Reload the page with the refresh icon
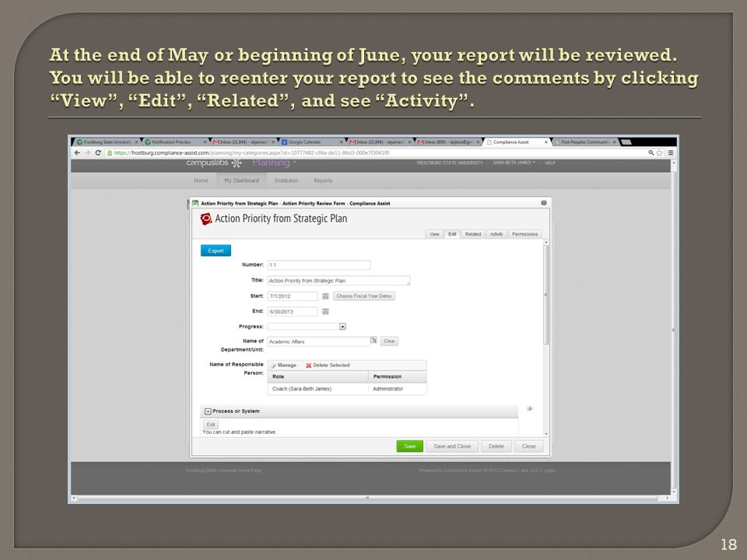This screenshot has height=560, width=747. coord(98,153)
